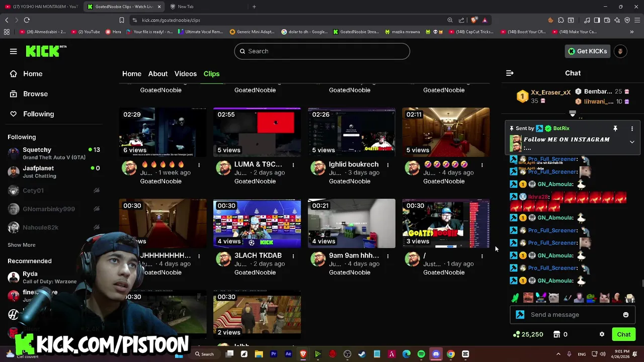Select the Clips tab
Image resolution: width=644 pixels, height=362 pixels.
pyautogui.click(x=211, y=73)
